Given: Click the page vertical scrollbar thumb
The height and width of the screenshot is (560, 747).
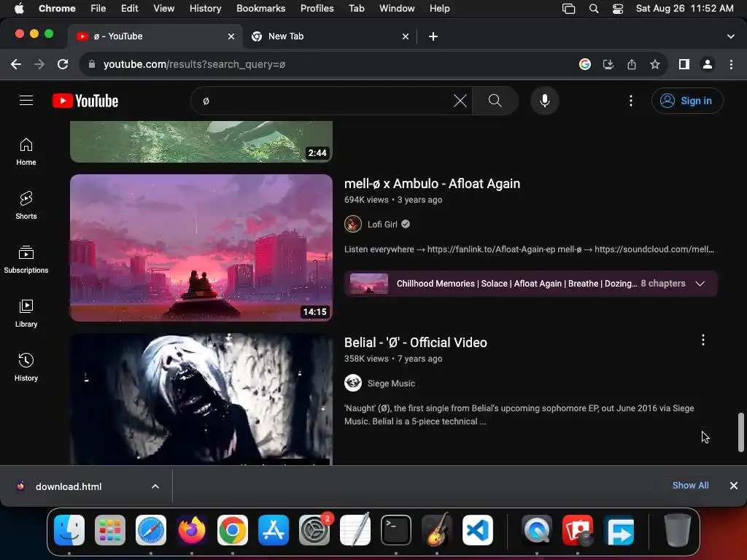Looking at the screenshot, I should tap(741, 432).
